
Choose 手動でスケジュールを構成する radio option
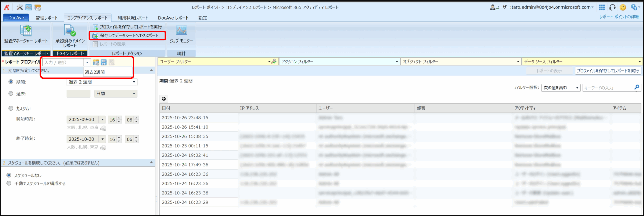[9, 183]
